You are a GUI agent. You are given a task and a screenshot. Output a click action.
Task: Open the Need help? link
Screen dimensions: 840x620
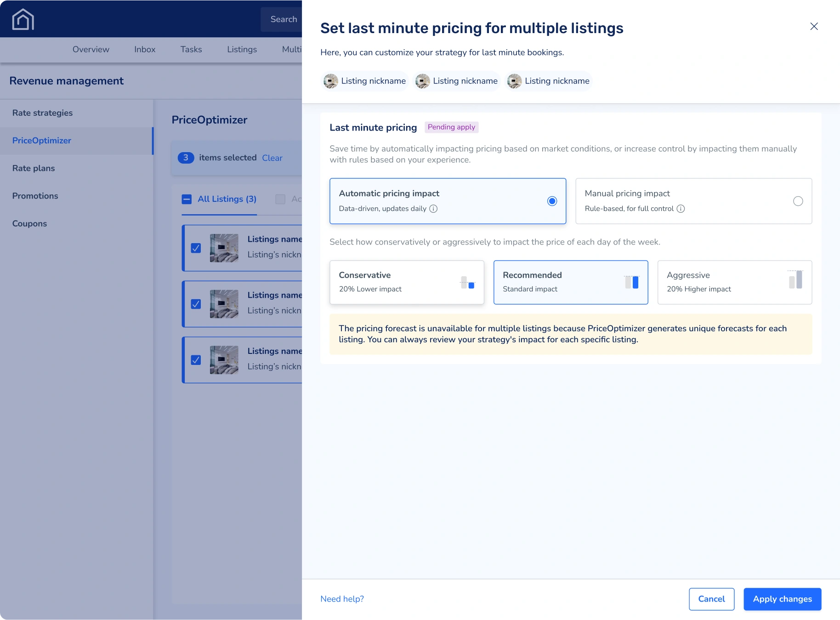pyautogui.click(x=342, y=599)
